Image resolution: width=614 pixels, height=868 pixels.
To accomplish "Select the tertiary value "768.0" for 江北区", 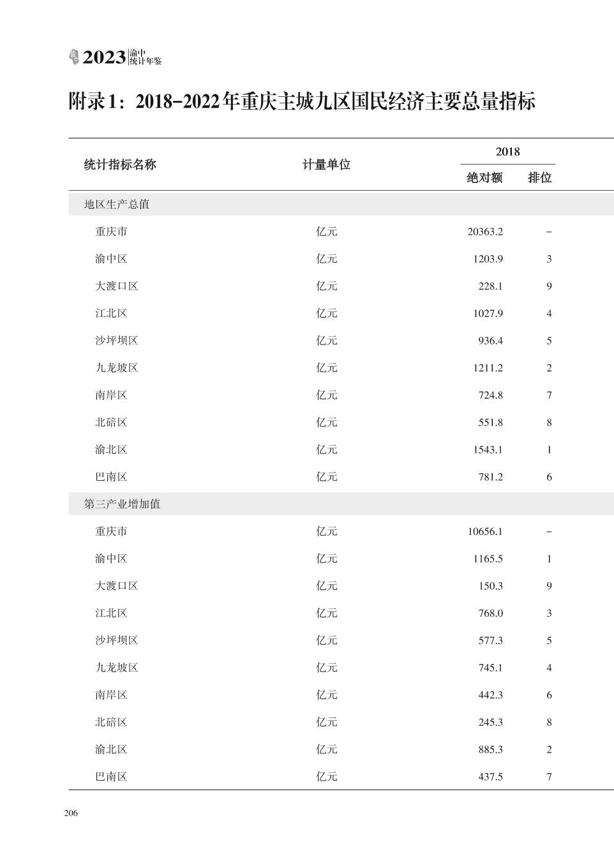I will click(x=491, y=614).
